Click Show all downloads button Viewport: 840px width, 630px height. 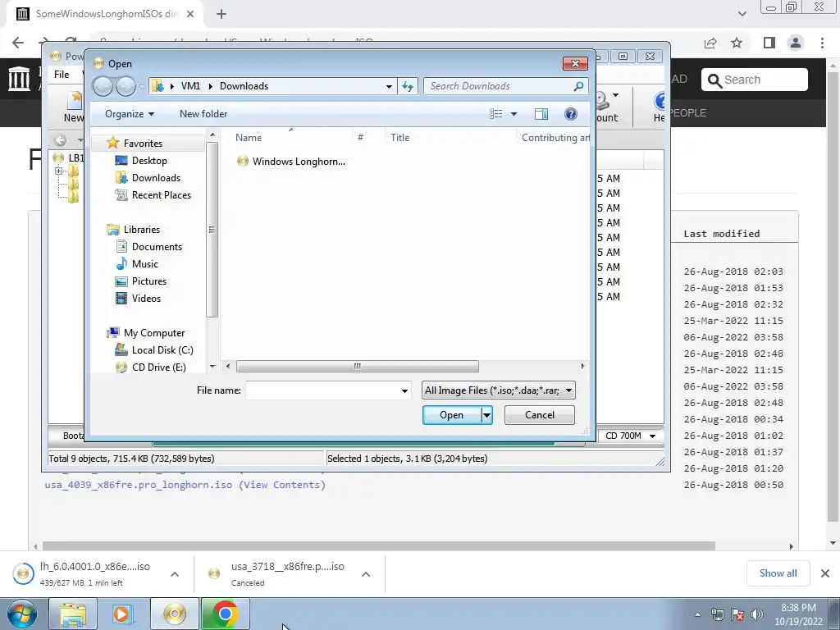(x=778, y=573)
